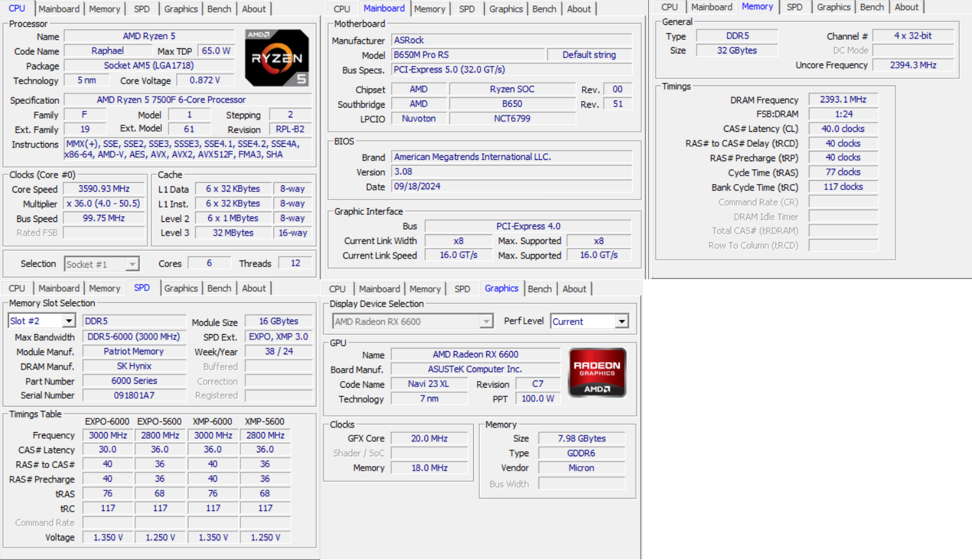The image size is (972, 560).
Task: Select SPD tab in the memory Timings panel
Action: click(794, 7)
